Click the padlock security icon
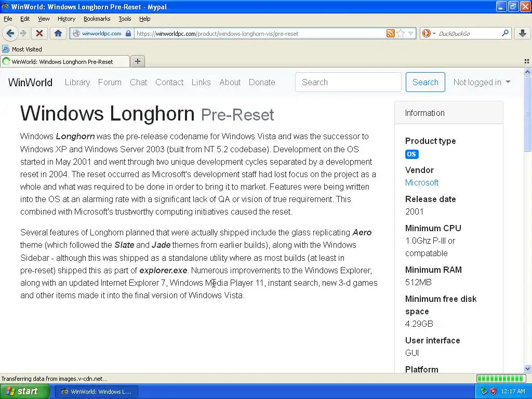The width and height of the screenshot is (532, 399). (128, 33)
